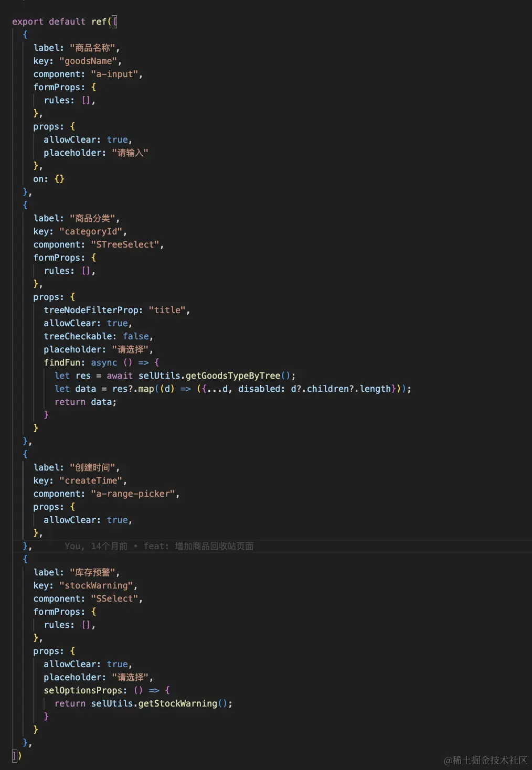Click the closing "])" on the last line
This screenshot has height=770, width=532.
tap(17, 756)
